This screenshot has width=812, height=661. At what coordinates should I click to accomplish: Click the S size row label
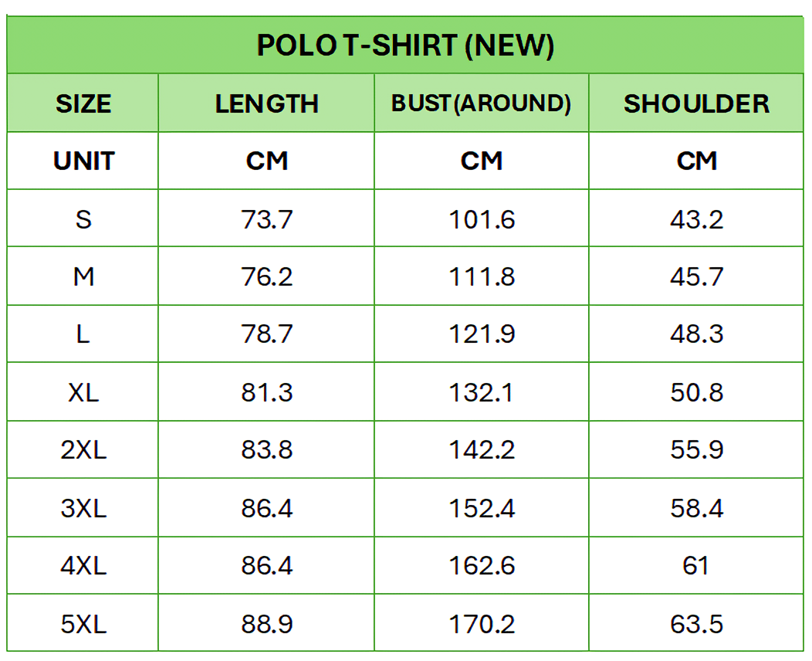83,219
